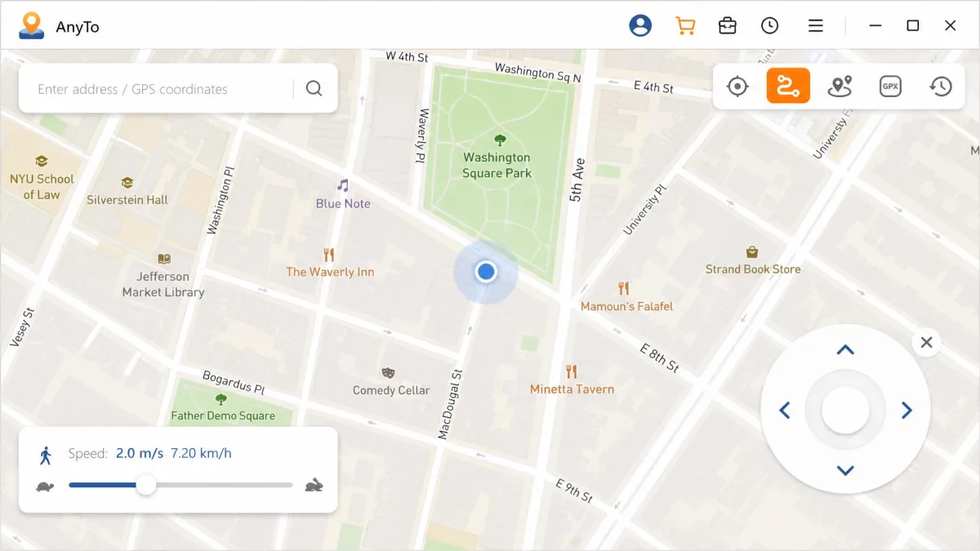
Task: Click the Comedy Cellar theater marker
Action: tap(388, 373)
